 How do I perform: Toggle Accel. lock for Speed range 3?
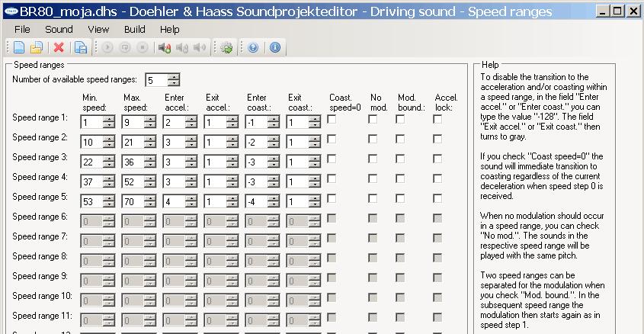point(437,159)
